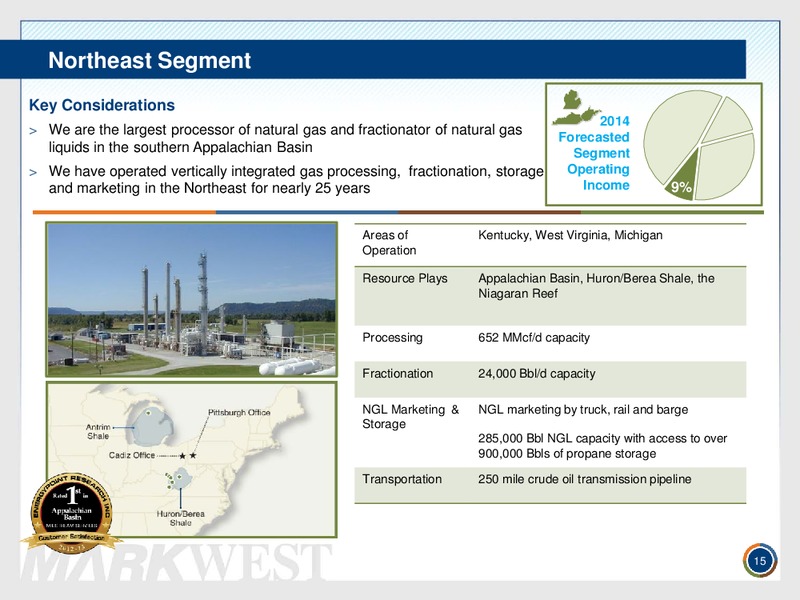
Task: Click the 'vertically integrated gas processing' bullet
Action: tap(296, 180)
